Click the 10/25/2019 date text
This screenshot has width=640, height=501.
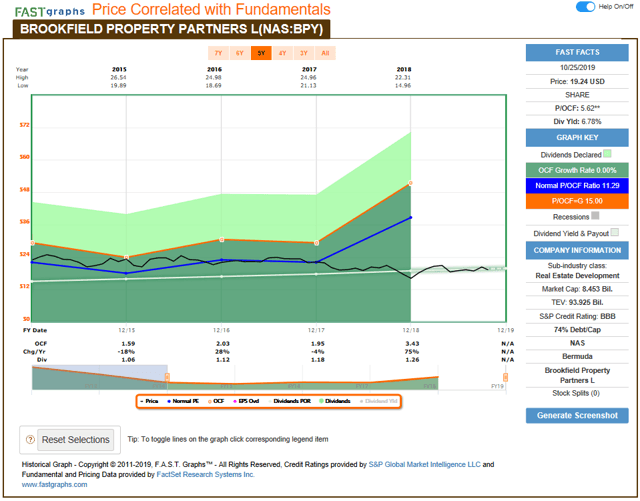click(x=577, y=67)
